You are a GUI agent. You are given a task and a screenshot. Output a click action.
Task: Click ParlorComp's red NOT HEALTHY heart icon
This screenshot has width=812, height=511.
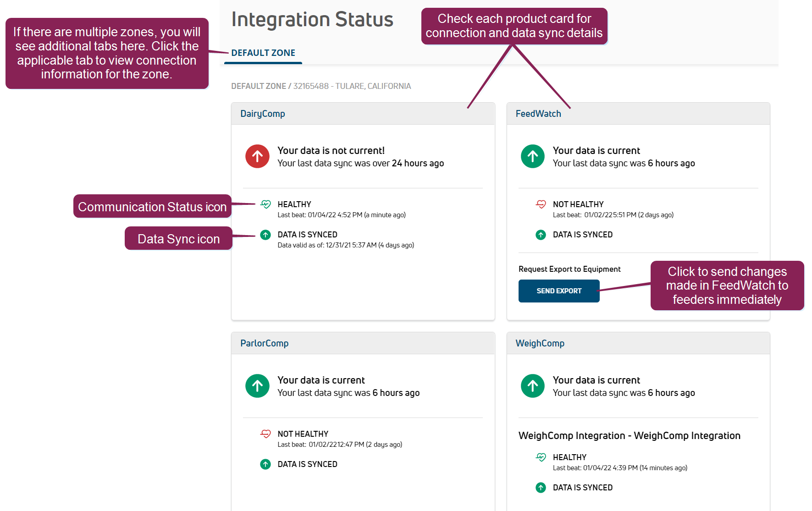tap(265, 434)
